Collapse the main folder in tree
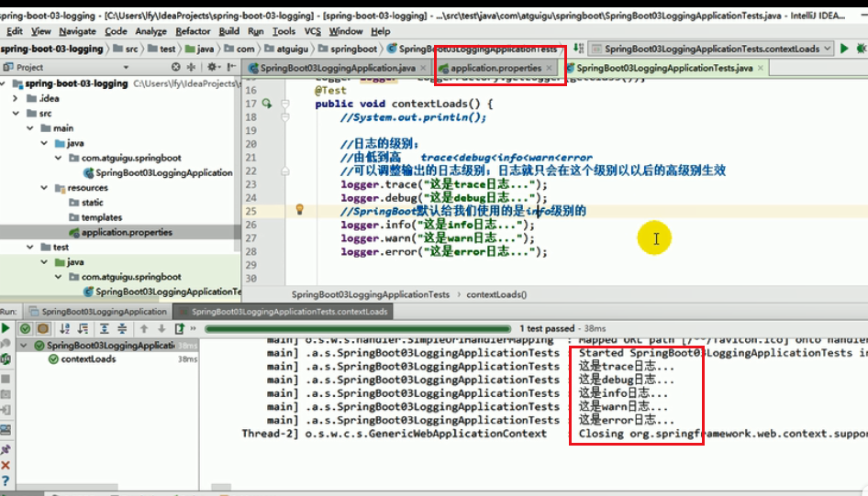This screenshot has width=868, height=496. [30, 128]
